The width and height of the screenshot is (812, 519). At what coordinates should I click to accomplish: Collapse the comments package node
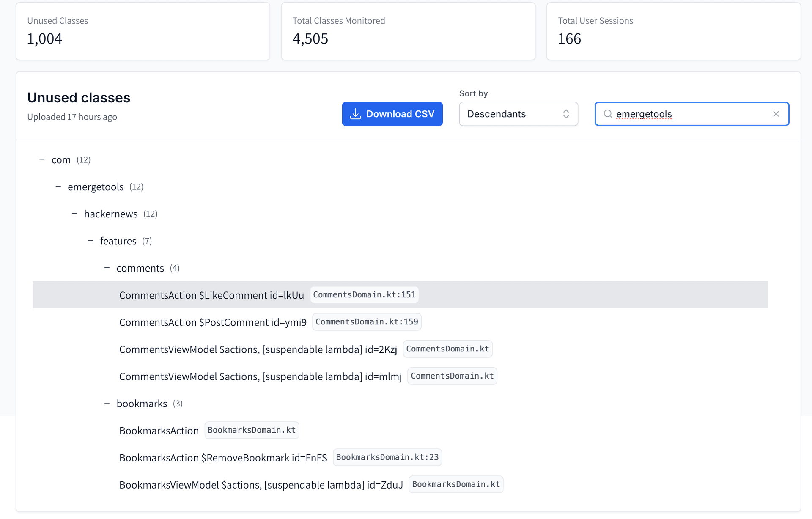point(107,267)
